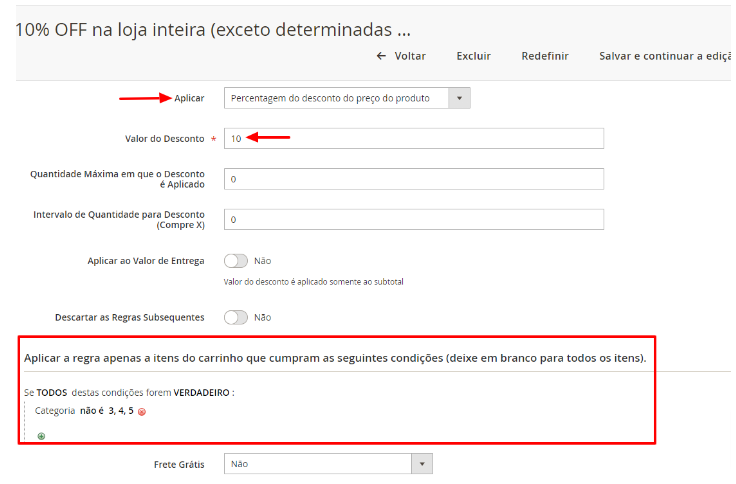Add a new condition with green plus icon
736x484 pixels.
click(x=41, y=436)
